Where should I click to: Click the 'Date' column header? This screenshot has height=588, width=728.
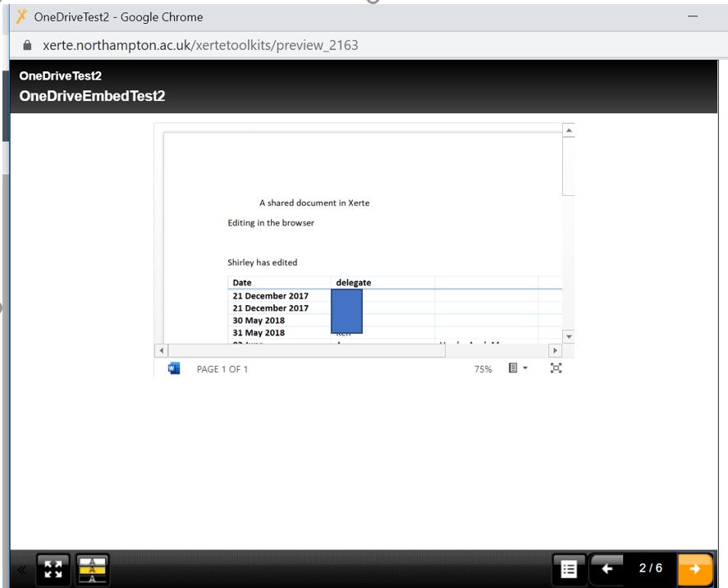pyautogui.click(x=242, y=283)
